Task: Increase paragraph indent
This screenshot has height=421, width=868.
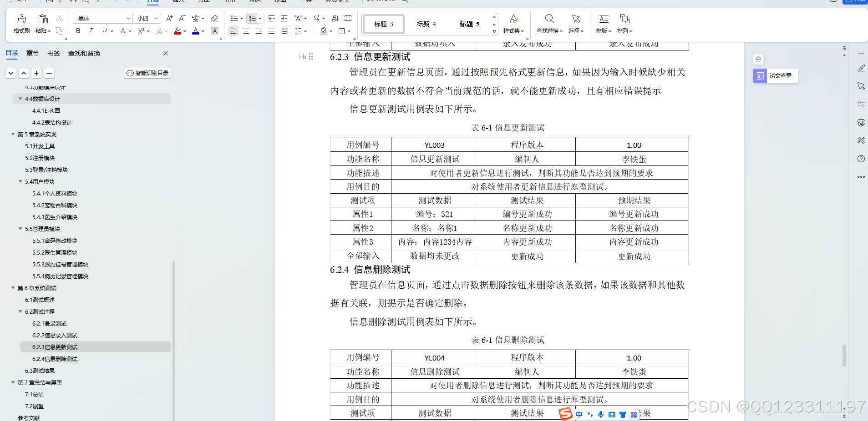Action: click(284, 18)
